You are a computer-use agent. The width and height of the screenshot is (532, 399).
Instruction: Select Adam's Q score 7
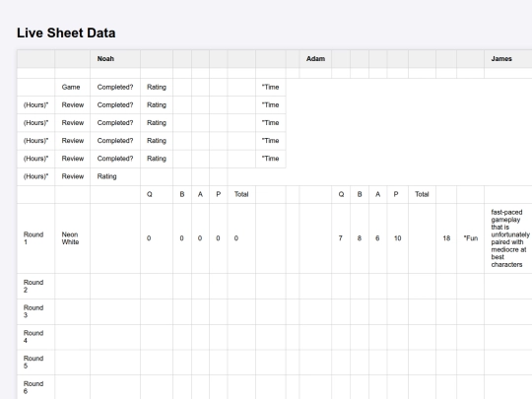341,238
